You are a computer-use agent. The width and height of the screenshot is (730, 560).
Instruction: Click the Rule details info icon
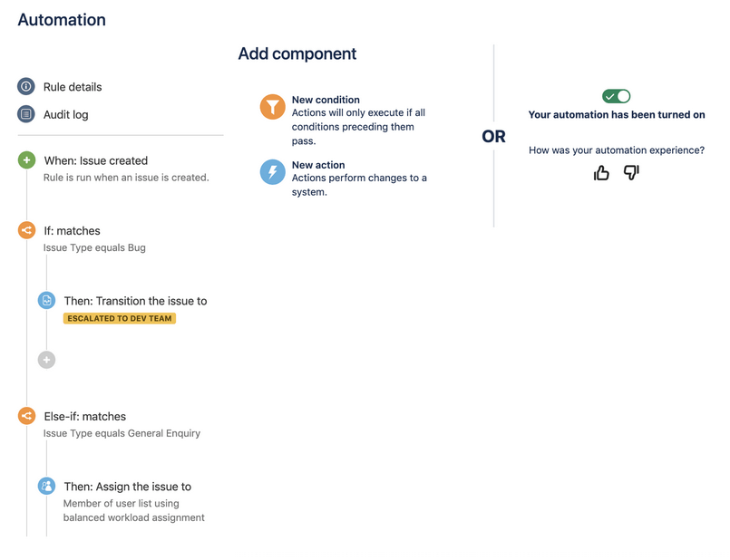[x=26, y=87]
